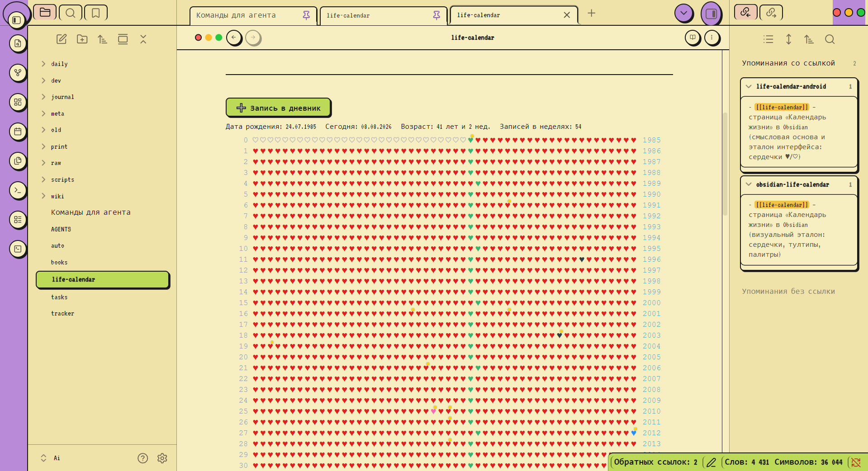The height and width of the screenshot is (471, 868).
Task: Toggle the left sidebar icon
Action: 17,20
